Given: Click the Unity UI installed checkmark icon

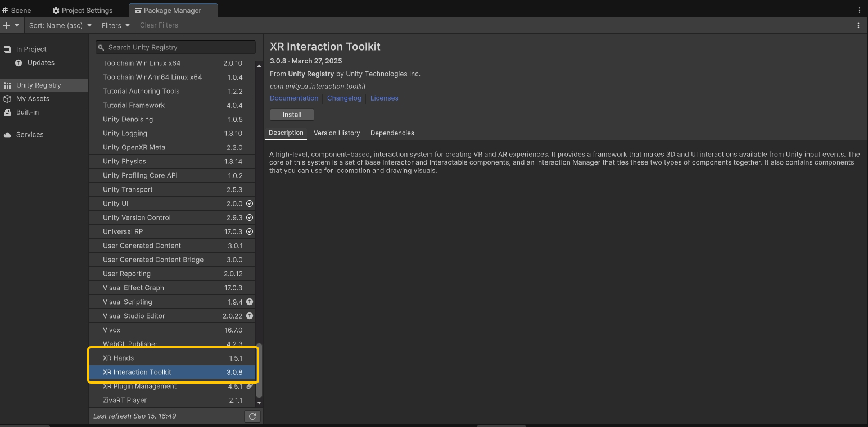Looking at the screenshot, I should (x=250, y=203).
